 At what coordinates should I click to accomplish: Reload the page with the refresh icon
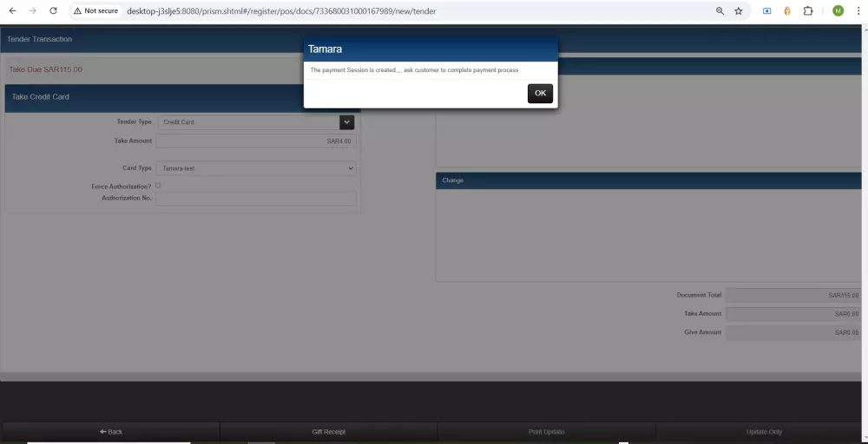pyautogui.click(x=53, y=11)
